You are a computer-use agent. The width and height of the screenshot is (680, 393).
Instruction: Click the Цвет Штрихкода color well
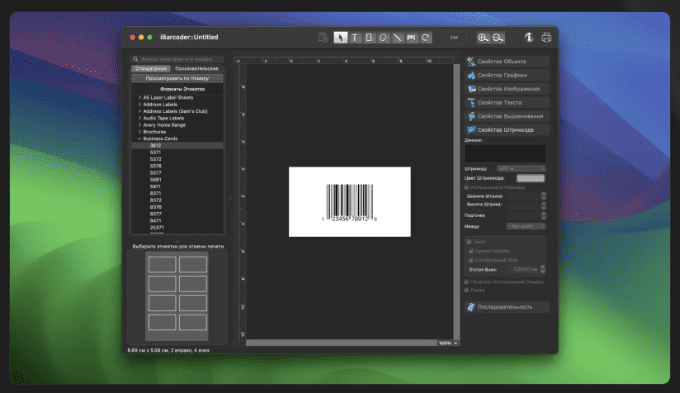click(531, 178)
